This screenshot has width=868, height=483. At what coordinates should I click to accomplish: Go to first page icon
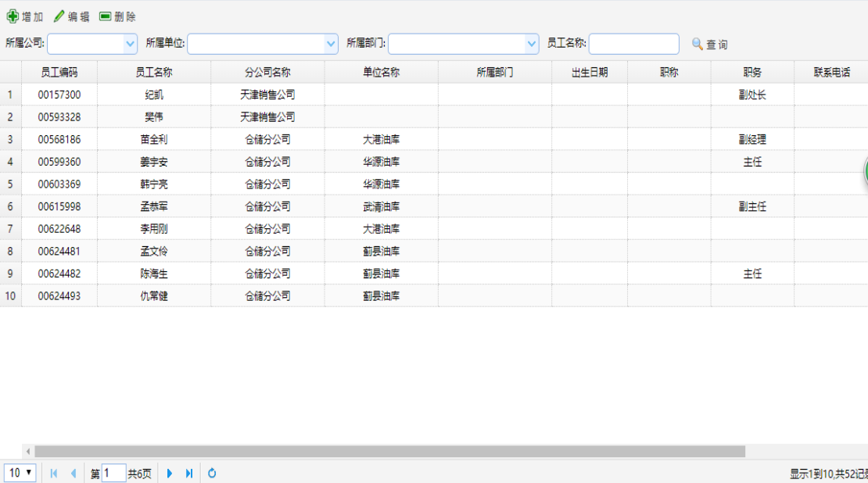(x=54, y=473)
